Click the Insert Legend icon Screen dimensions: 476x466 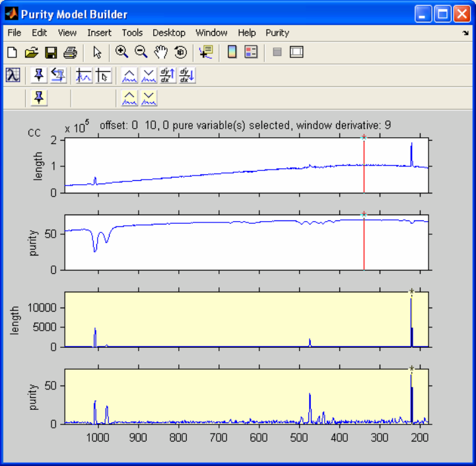[251, 52]
